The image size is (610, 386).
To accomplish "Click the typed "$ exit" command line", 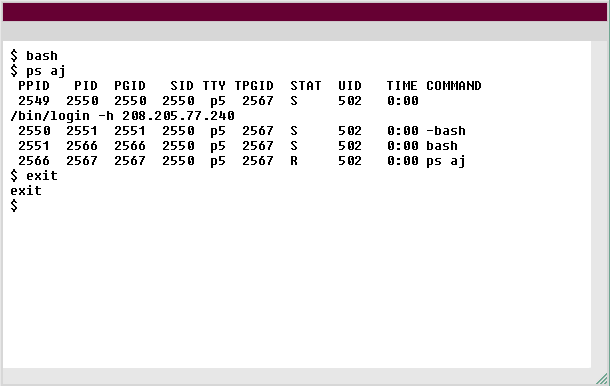I will click(x=34, y=176).
